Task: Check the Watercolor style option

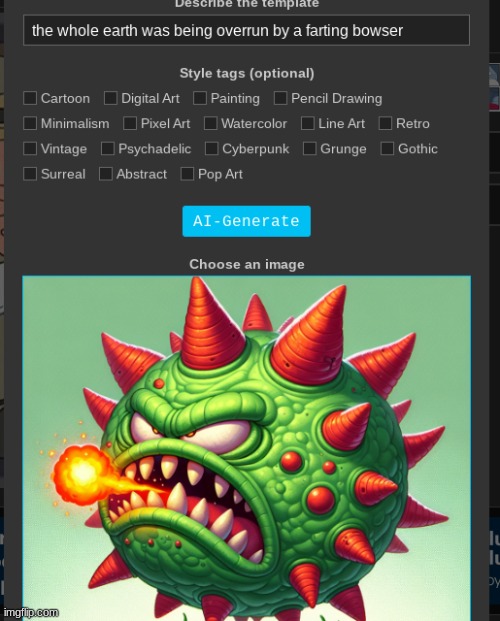Action: pyautogui.click(x=210, y=123)
